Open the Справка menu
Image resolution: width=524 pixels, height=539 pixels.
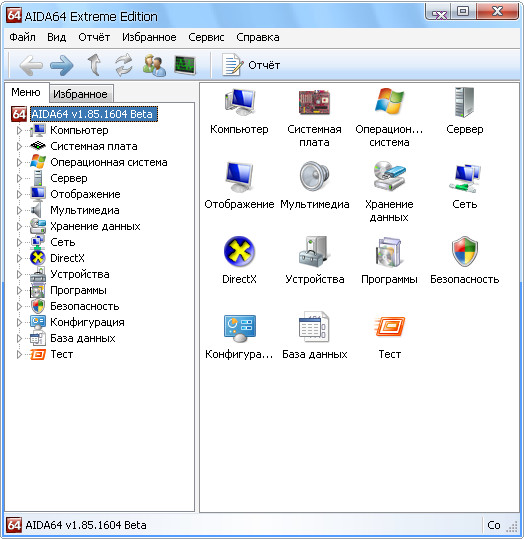(258, 37)
